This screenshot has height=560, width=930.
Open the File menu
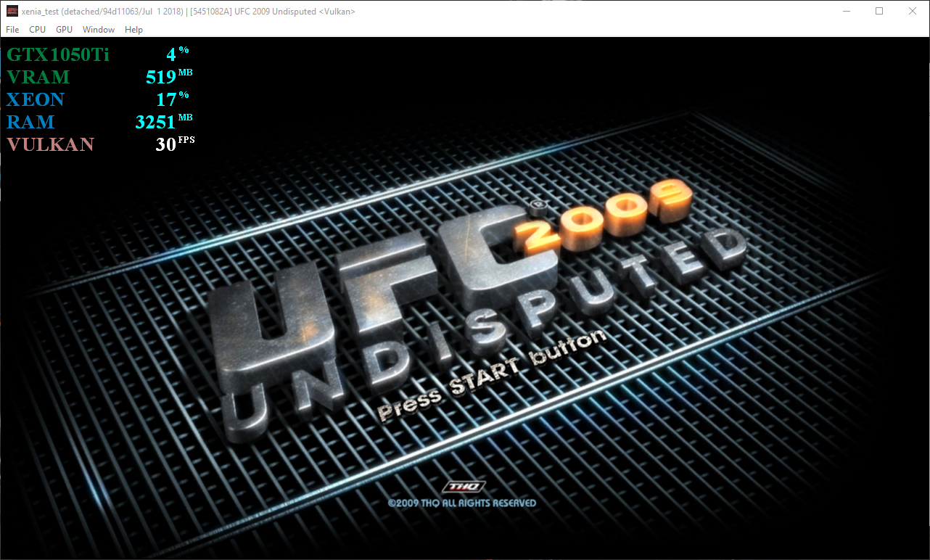tap(12, 30)
